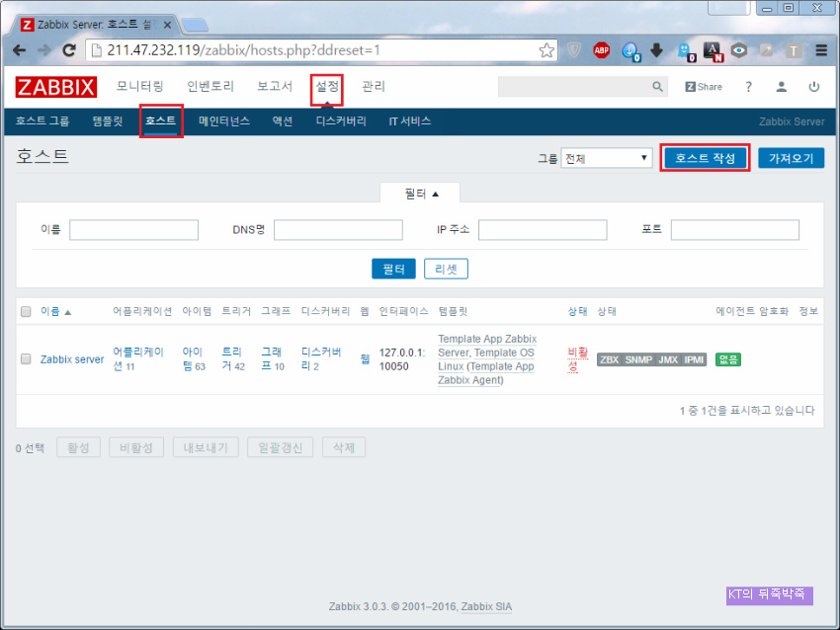
Task: Click the browser forward arrow
Action: (43, 50)
